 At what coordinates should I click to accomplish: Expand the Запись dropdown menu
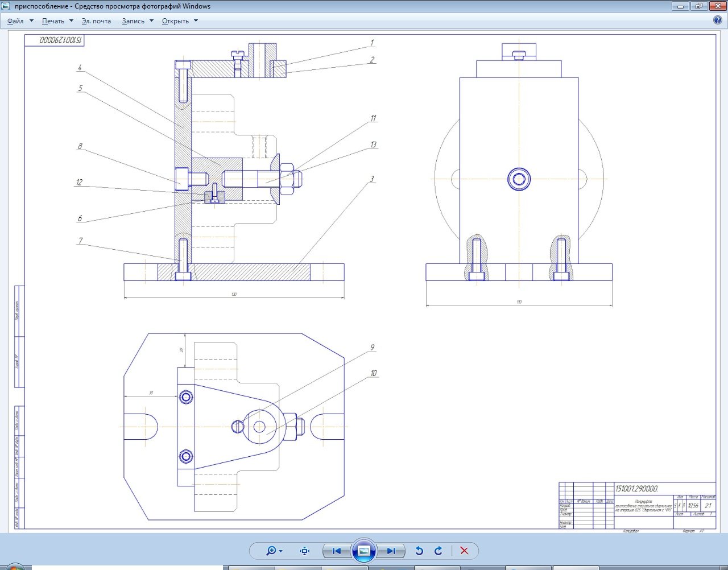(x=138, y=21)
